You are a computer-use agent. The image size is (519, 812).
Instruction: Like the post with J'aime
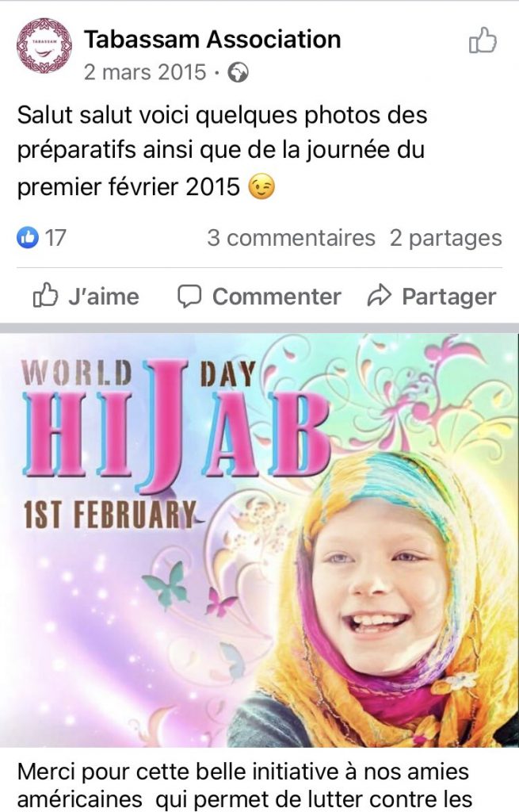86,297
